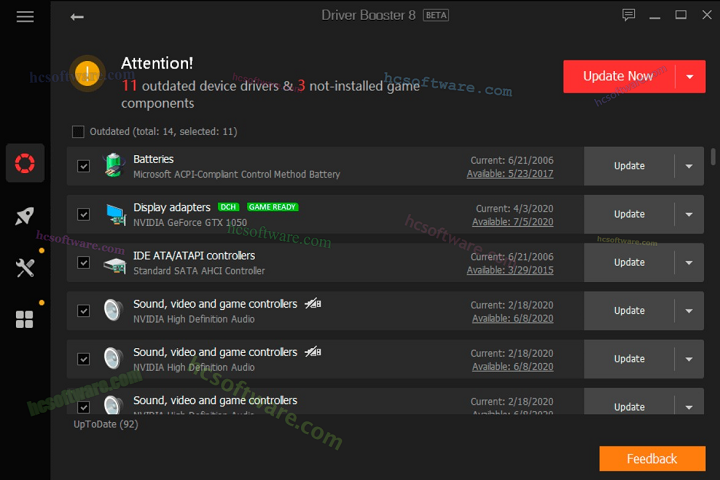Uncheck second NVIDIA High Definition Audio checkbox

(84, 359)
